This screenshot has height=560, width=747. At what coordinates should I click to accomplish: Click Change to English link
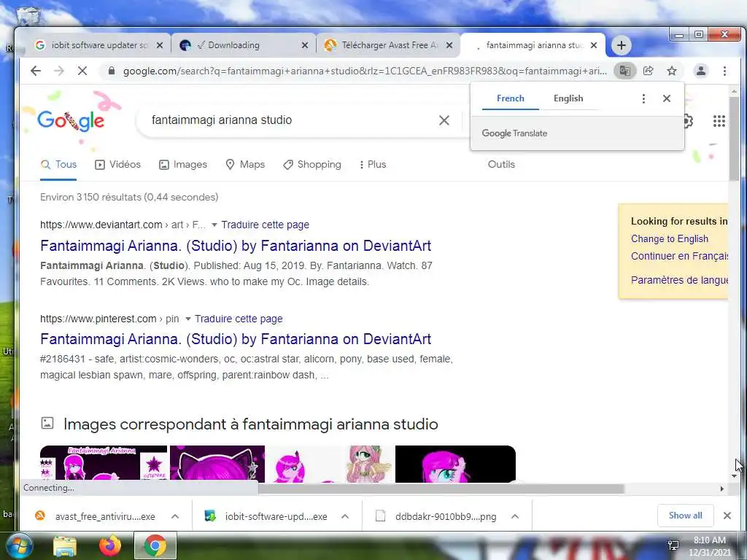pos(670,239)
